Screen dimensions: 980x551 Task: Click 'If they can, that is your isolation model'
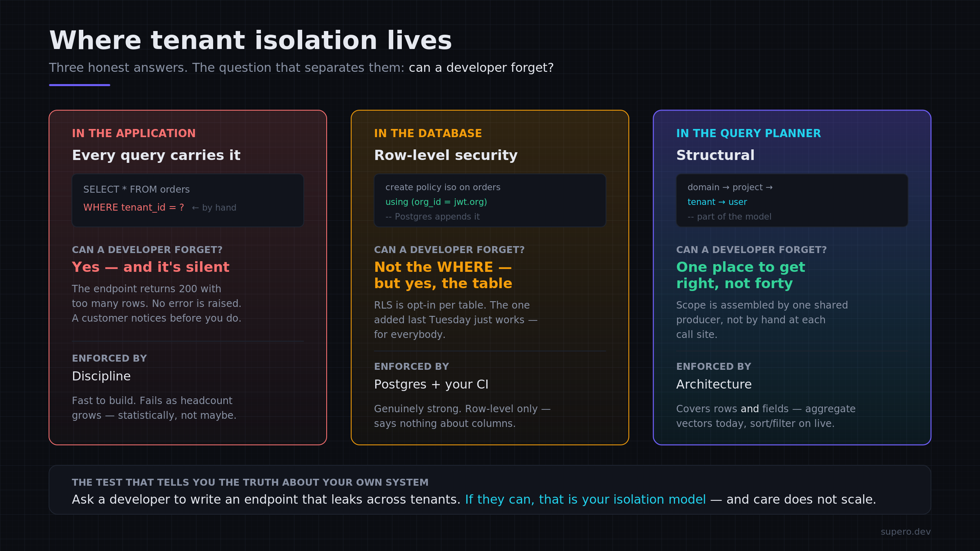pos(586,500)
